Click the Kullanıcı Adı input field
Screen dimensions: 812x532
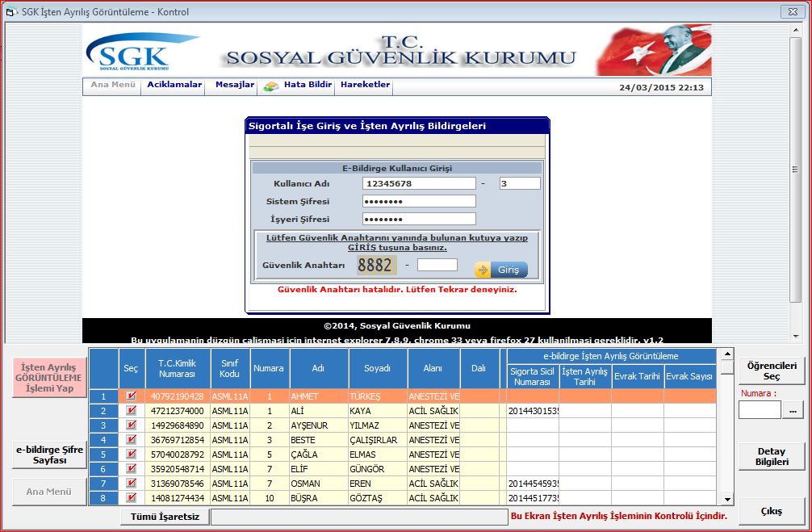[x=419, y=183]
